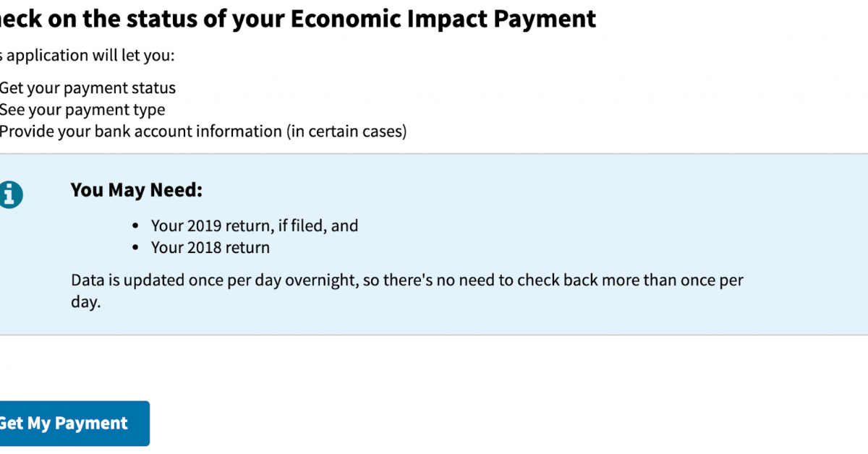Click the 'You May Need:' section title

136,189
